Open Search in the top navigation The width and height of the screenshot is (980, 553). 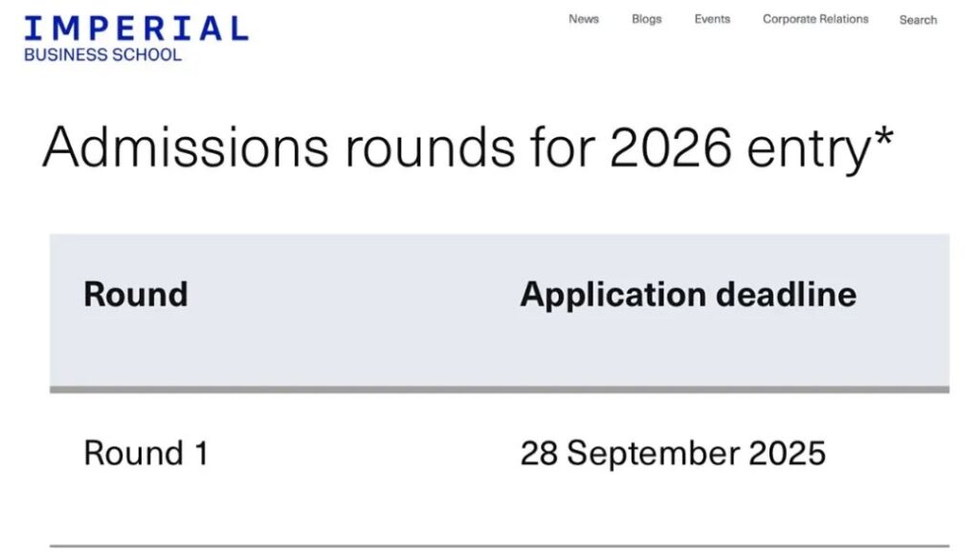918,20
